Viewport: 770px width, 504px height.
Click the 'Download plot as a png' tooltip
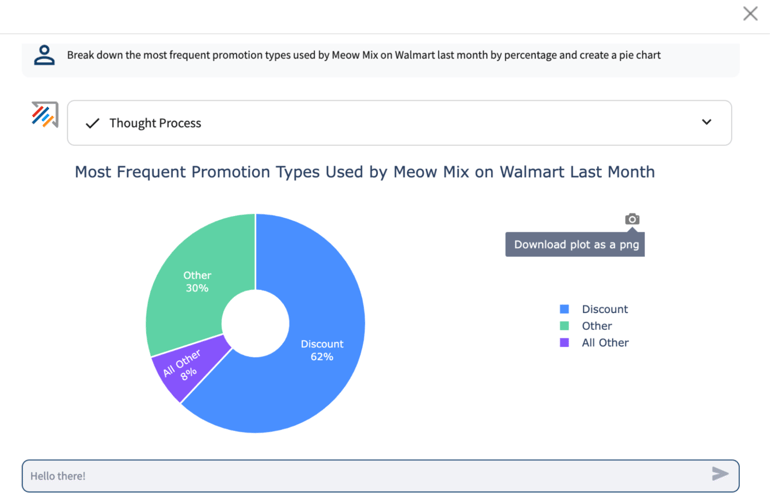coord(575,245)
